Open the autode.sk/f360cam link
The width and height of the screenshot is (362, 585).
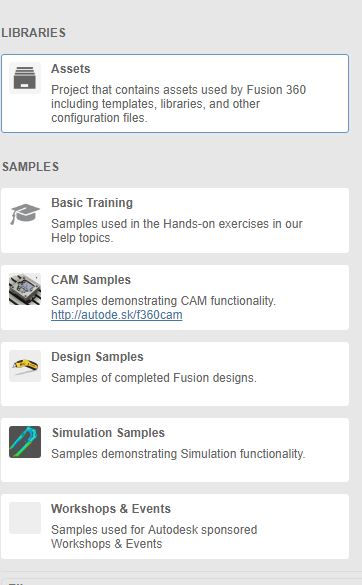[117, 315]
